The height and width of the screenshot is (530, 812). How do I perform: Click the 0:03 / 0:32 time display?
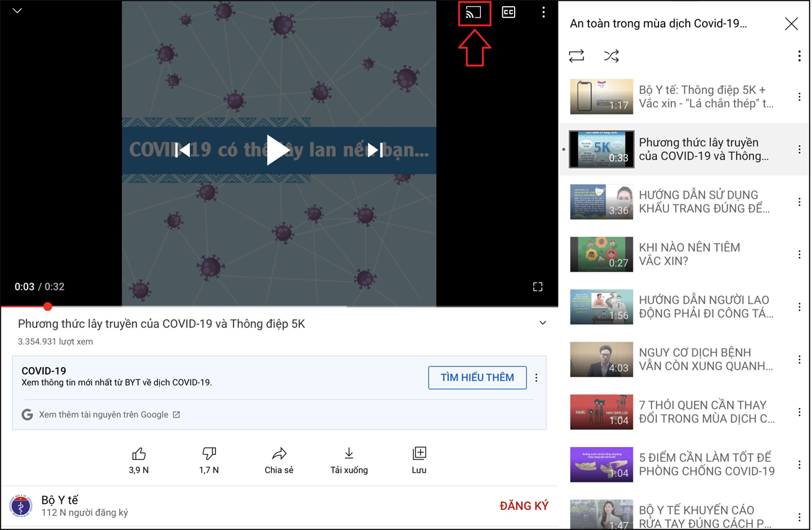point(39,287)
